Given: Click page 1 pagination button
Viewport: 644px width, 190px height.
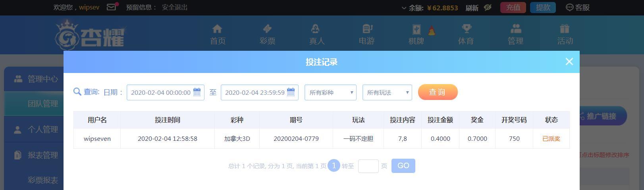Looking at the screenshot, I should (x=334, y=165).
